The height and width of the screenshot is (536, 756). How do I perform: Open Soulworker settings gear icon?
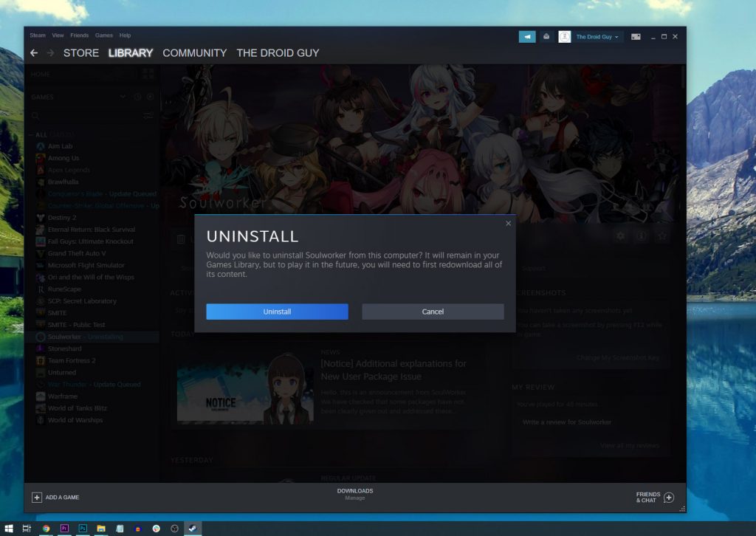pos(620,236)
